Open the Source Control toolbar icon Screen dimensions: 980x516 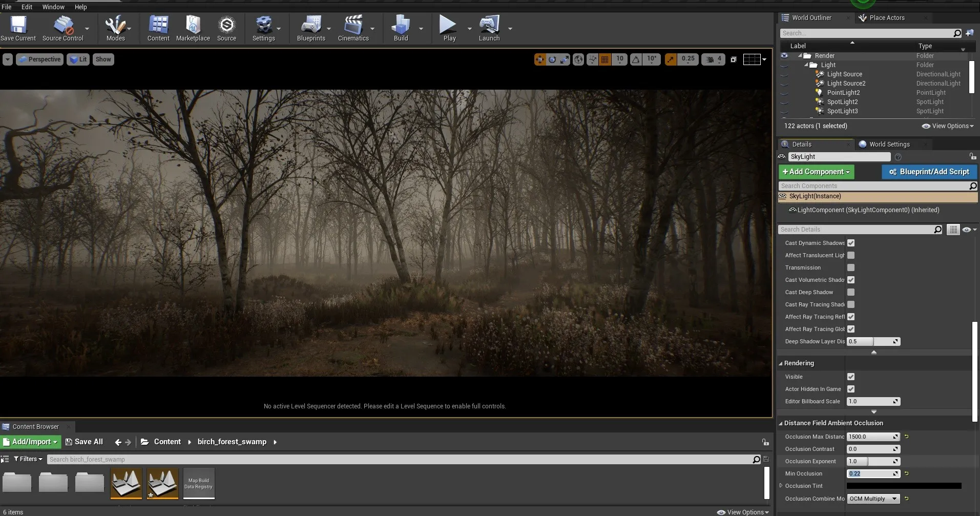[63, 25]
